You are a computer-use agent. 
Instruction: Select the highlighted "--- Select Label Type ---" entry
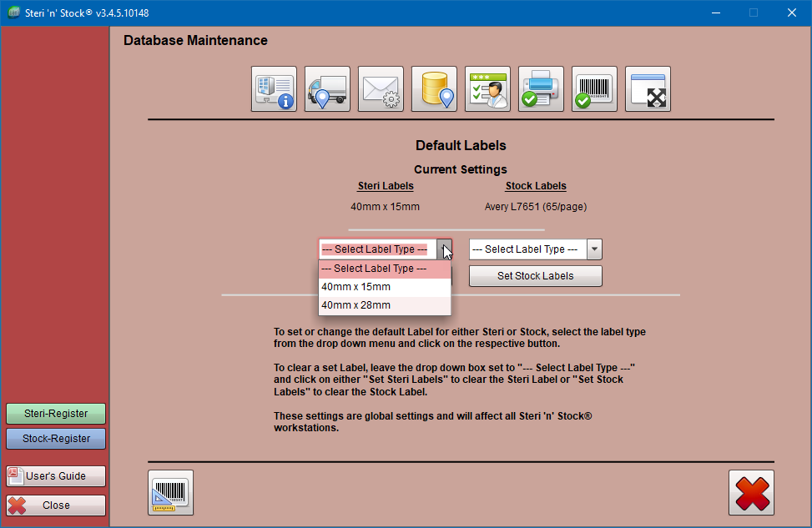point(384,269)
